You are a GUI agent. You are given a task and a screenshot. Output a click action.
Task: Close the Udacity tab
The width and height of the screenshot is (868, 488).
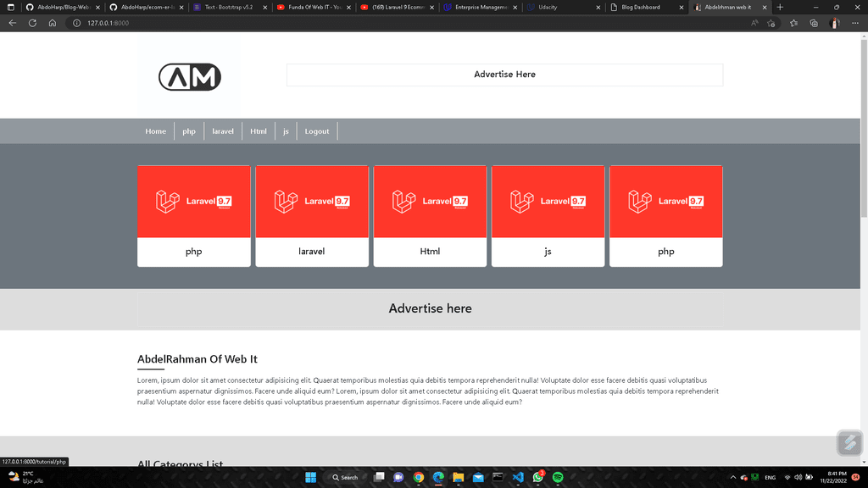598,7
